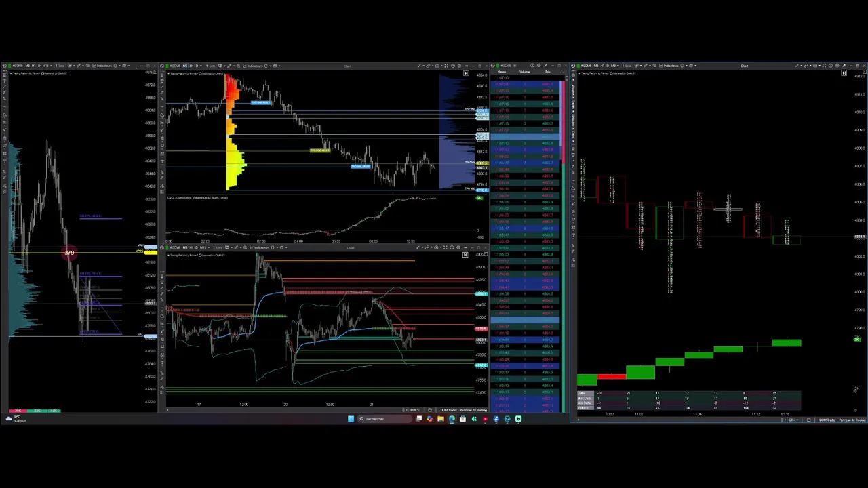Image resolution: width=868 pixels, height=488 pixels.
Task: Click the pin icon in right chart toolbar
Action: tap(844, 66)
